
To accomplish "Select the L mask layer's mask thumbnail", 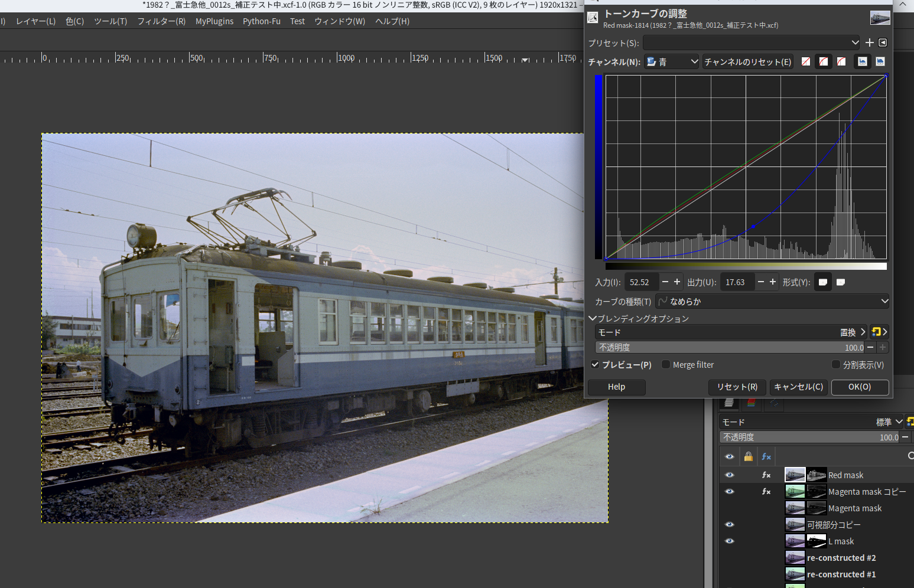I will [x=817, y=541].
